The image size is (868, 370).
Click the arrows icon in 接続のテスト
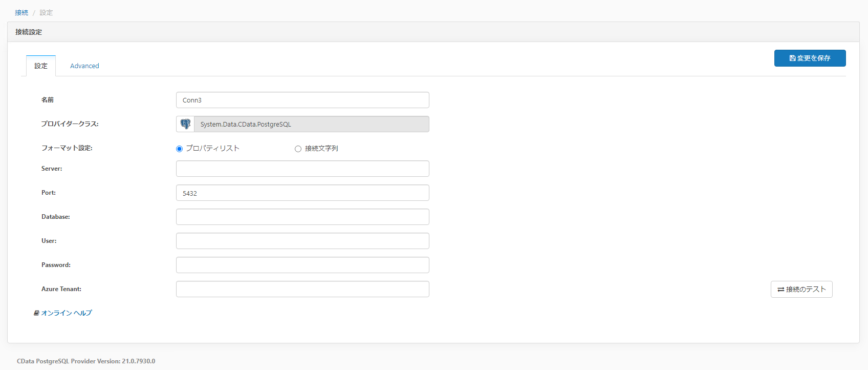(780, 290)
